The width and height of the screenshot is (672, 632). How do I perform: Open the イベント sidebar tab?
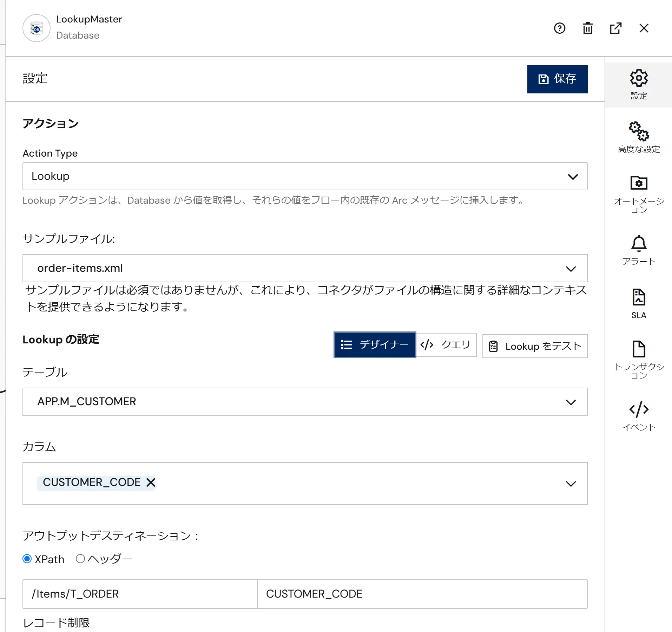(639, 416)
